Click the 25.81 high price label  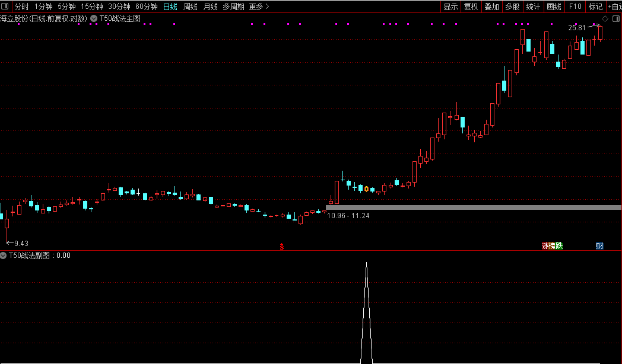tap(577, 28)
